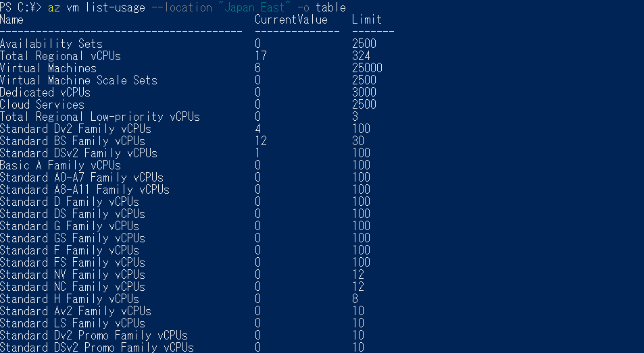Click the 'Total Regional vCPUs' entry

60,56
